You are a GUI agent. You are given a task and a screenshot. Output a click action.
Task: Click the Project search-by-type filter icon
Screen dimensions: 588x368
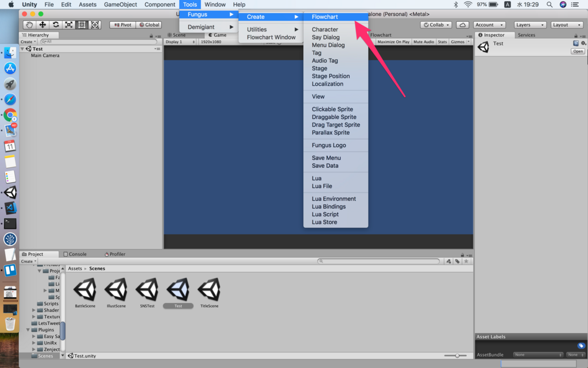(x=448, y=261)
